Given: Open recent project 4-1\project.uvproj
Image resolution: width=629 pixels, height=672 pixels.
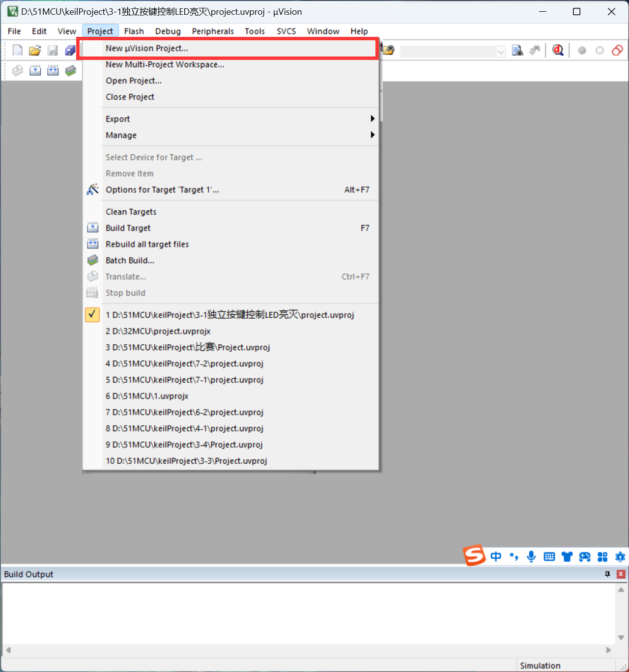Looking at the screenshot, I should pyautogui.click(x=230, y=428).
